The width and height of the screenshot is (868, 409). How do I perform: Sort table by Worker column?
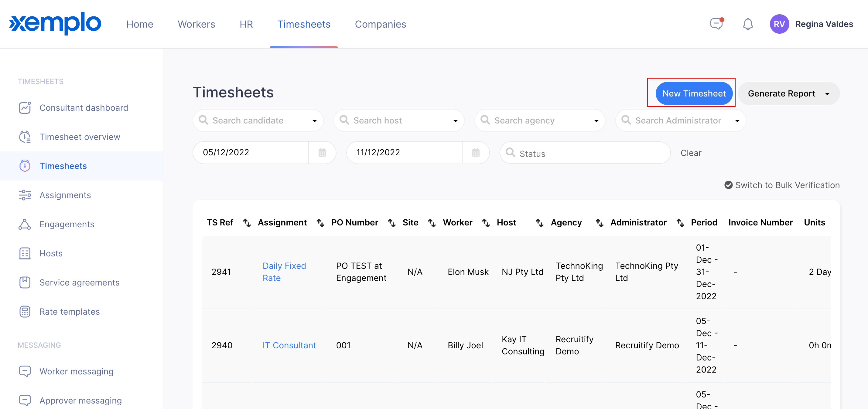coord(486,223)
